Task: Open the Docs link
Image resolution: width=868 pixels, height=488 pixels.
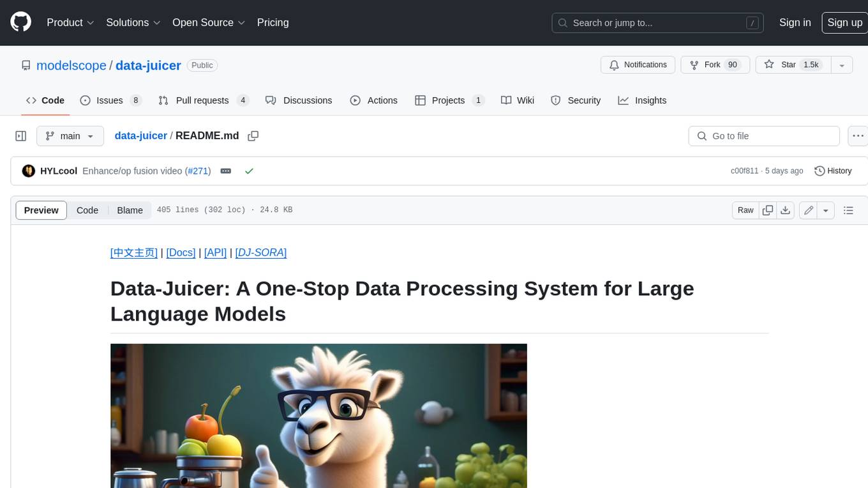Action: point(181,252)
